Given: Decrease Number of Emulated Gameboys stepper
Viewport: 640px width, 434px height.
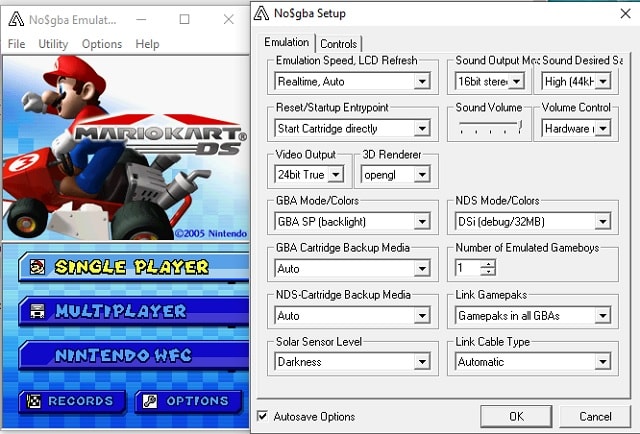Looking at the screenshot, I should 488,272.
